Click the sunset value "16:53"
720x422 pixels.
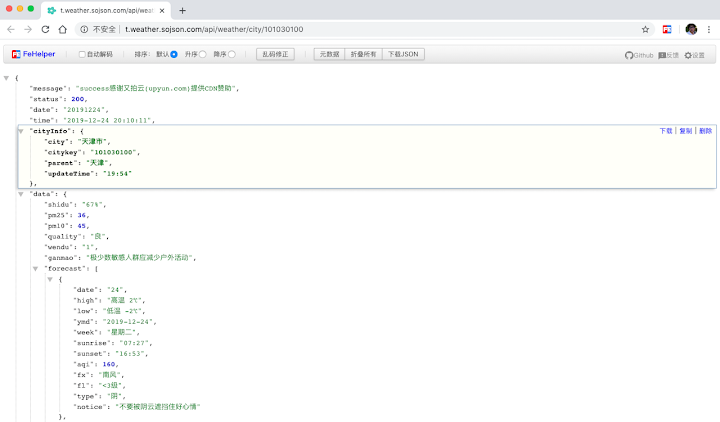(130, 354)
